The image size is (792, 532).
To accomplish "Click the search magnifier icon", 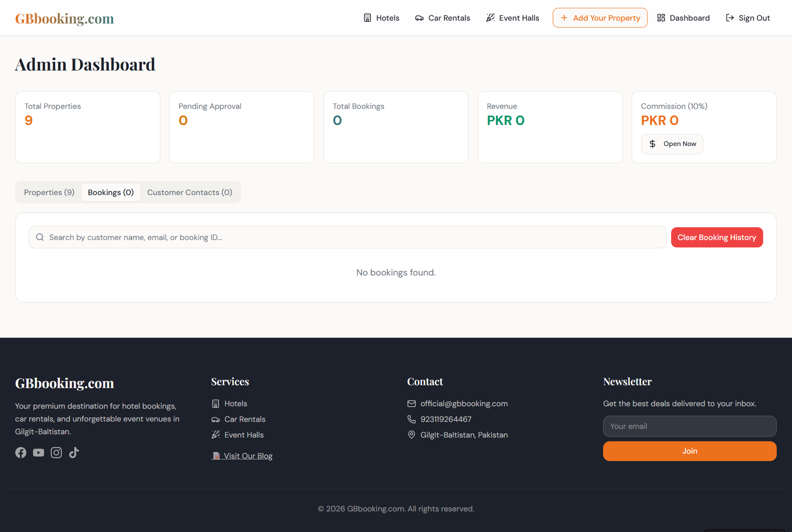I will (x=40, y=238).
